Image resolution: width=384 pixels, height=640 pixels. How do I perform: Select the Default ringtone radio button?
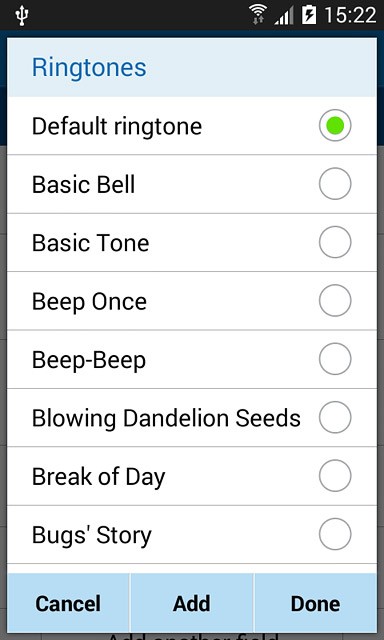(335, 126)
